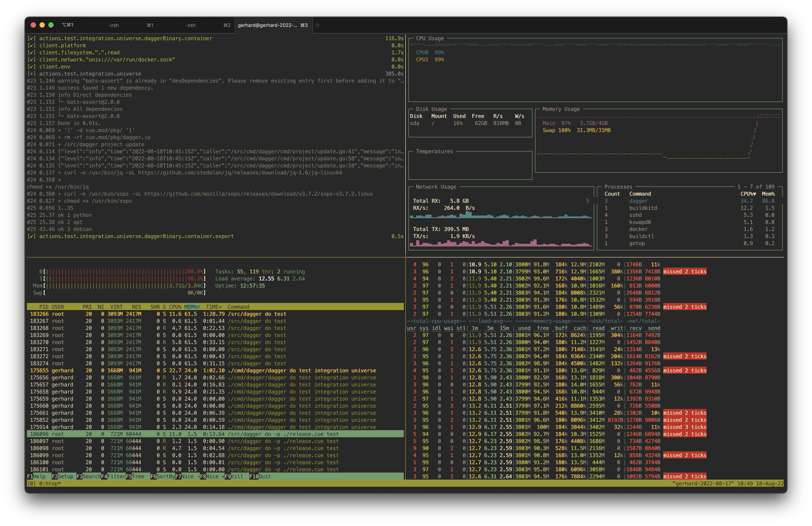Click daggerBinary.container.export log line

click(x=215, y=236)
